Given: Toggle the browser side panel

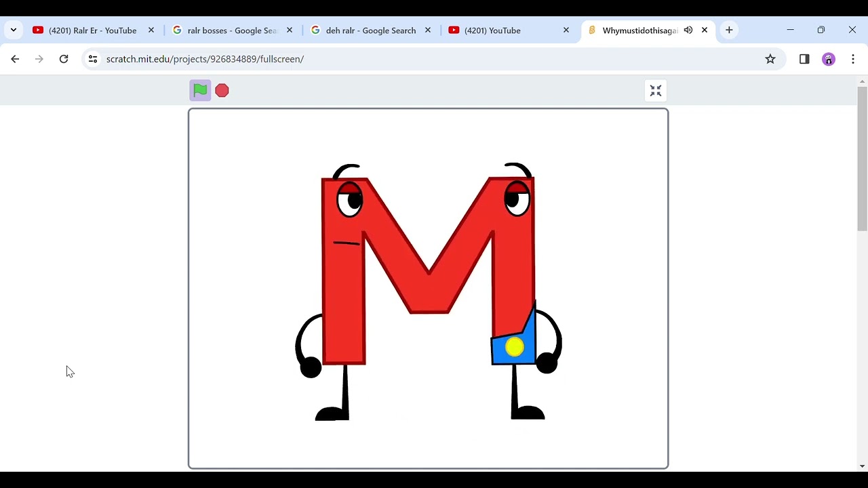Looking at the screenshot, I should [x=804, y=59].
